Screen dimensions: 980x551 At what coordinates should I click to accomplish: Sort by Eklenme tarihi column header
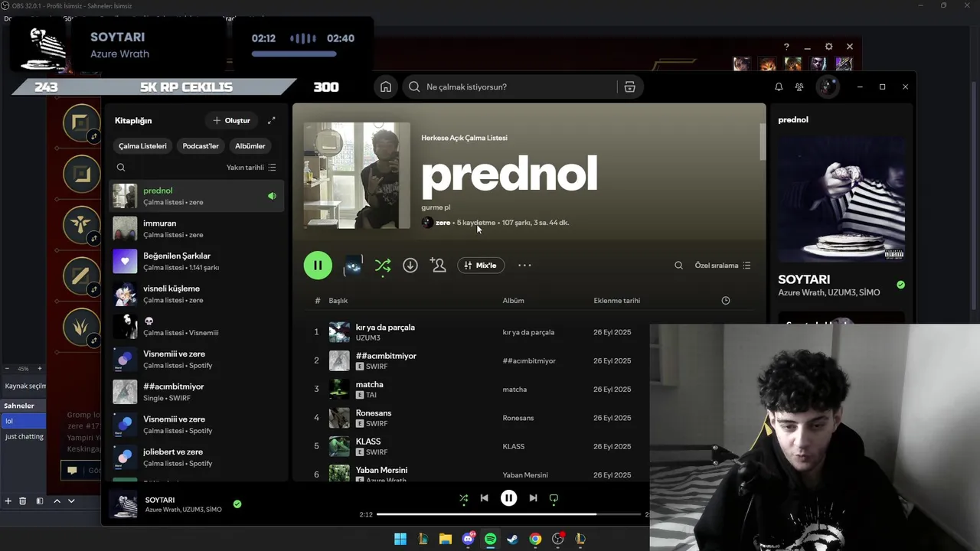point(616,301)
